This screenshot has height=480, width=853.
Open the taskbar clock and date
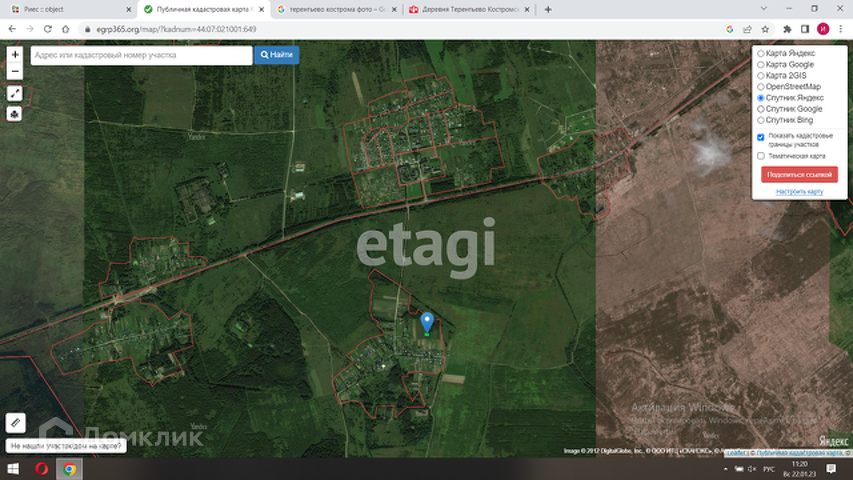(800, 469)
